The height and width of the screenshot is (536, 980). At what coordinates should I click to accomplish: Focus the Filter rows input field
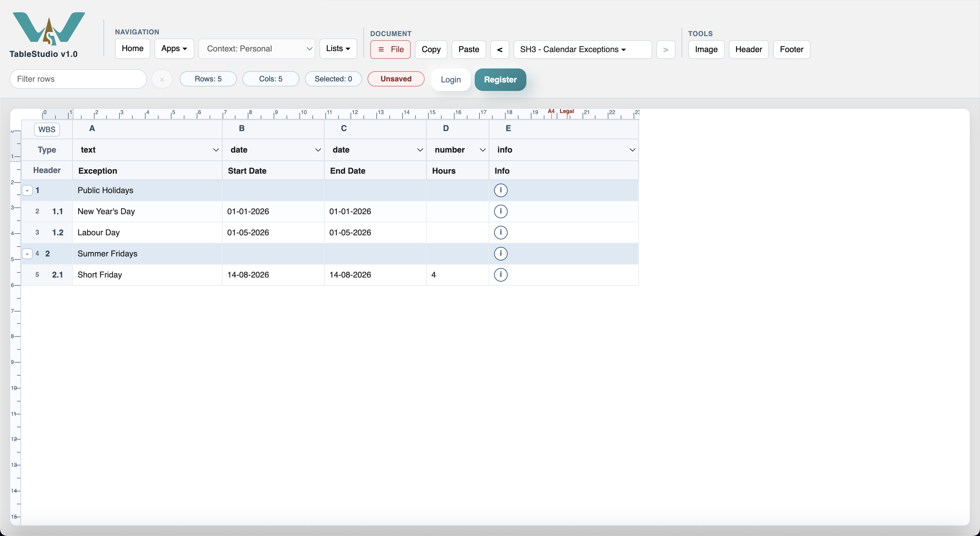click(x=78, y=79)
